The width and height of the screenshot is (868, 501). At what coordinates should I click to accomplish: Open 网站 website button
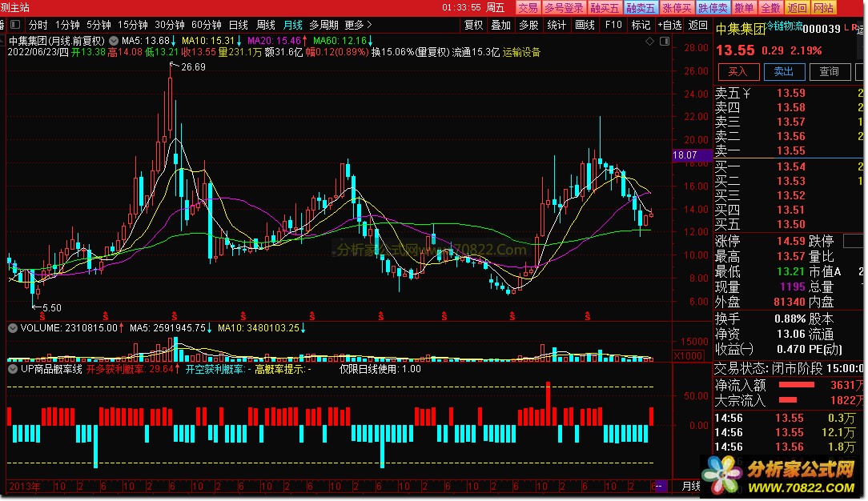pyautogui.click(x=824, y=8)
